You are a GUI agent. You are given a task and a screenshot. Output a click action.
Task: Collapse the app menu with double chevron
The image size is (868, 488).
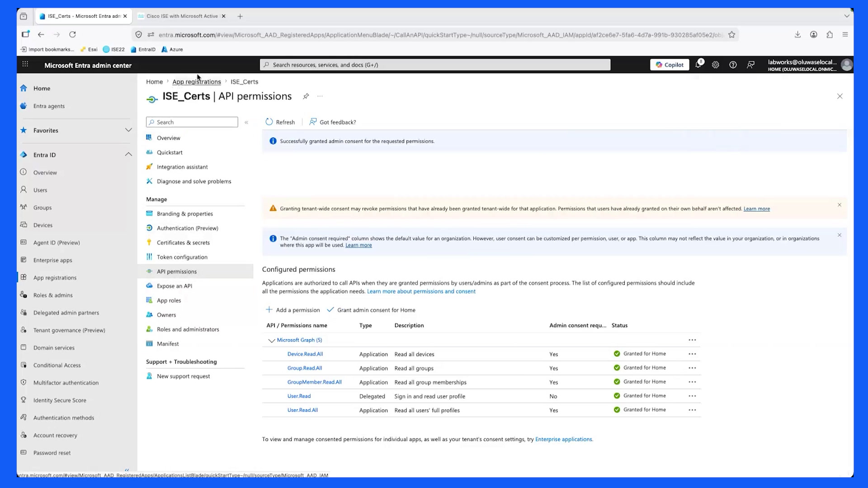(x=246, y=122)
